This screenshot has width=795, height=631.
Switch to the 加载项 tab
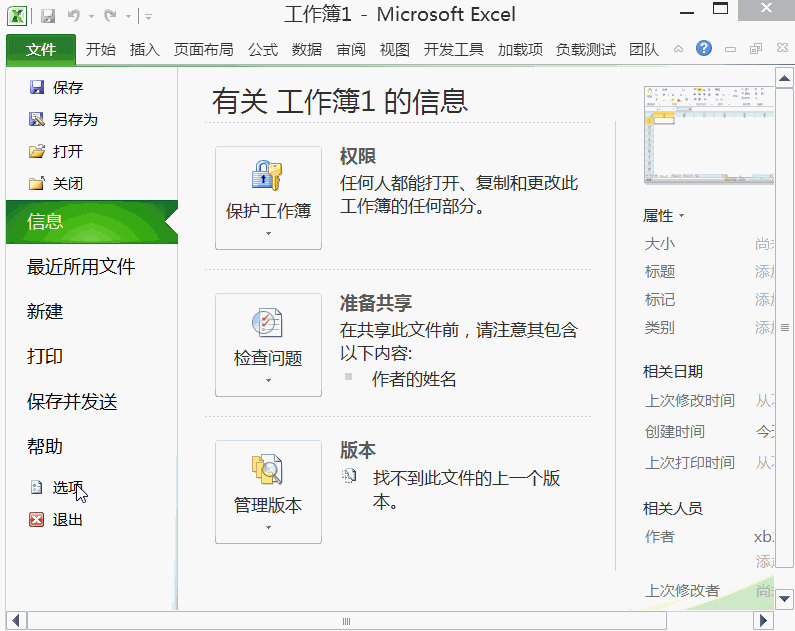pyautogui.click(x=520, y=50)
